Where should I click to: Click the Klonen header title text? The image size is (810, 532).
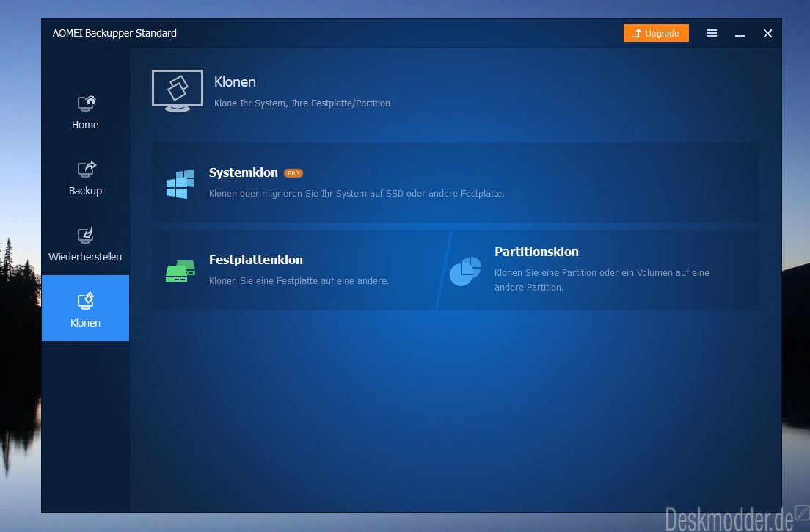(235, 81)
